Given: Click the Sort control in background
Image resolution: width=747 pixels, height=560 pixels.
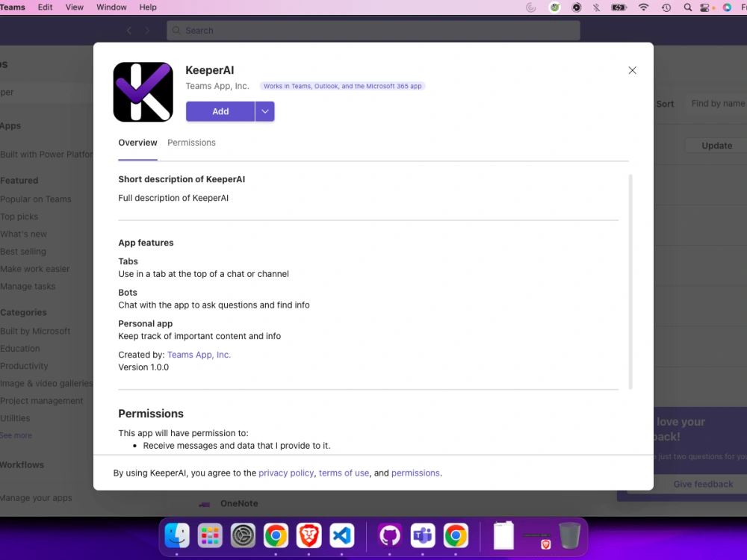Looking at the screenshot, I should (665, 104).
